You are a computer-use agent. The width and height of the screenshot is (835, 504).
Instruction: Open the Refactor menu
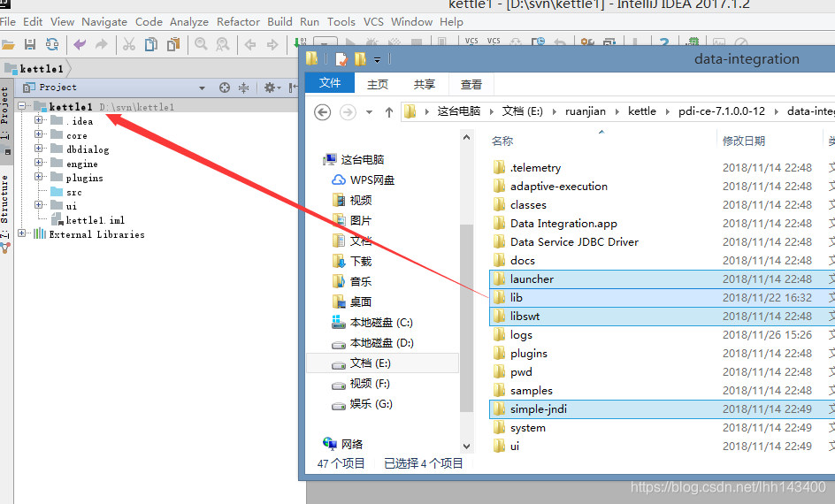(238, 22)
